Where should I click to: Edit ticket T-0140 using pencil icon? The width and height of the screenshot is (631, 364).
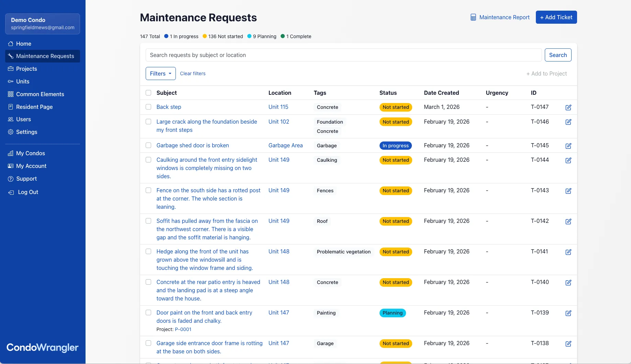pos(568,283)
